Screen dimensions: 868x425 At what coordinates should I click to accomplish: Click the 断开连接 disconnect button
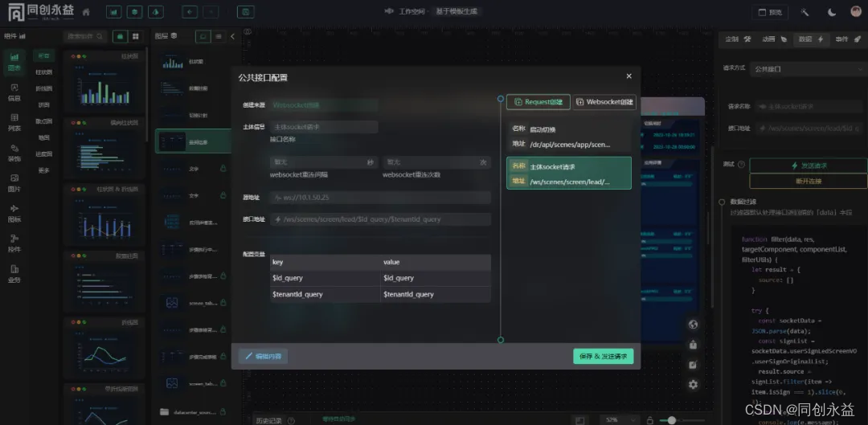(x=809, y=182)
